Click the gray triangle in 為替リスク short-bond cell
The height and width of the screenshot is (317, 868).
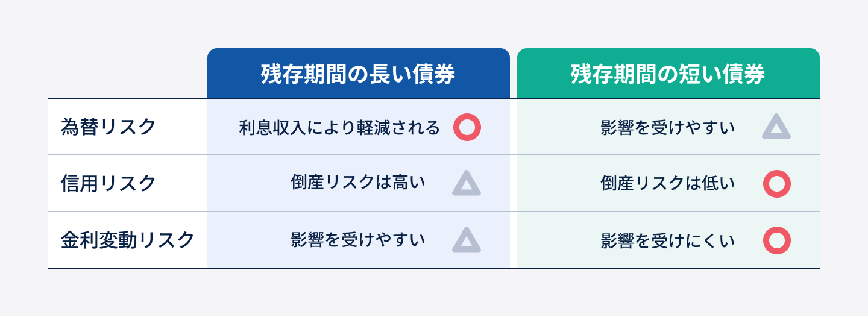click(x=776, y=128)
